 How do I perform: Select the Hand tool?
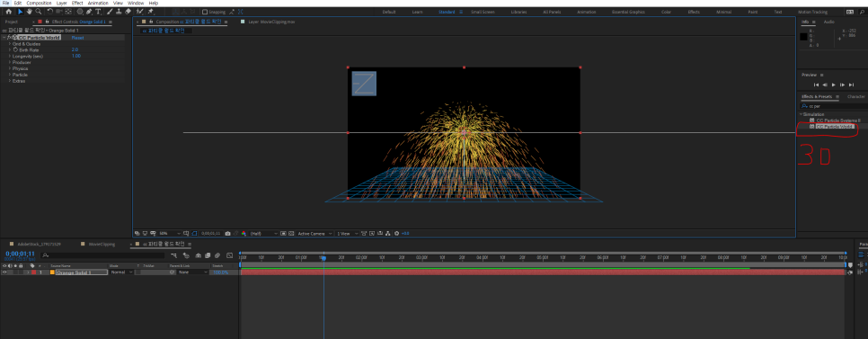pos(30,12)
